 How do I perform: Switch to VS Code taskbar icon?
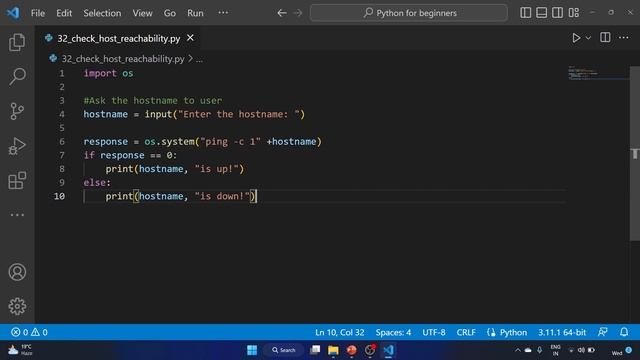click(x=388, y=350)
